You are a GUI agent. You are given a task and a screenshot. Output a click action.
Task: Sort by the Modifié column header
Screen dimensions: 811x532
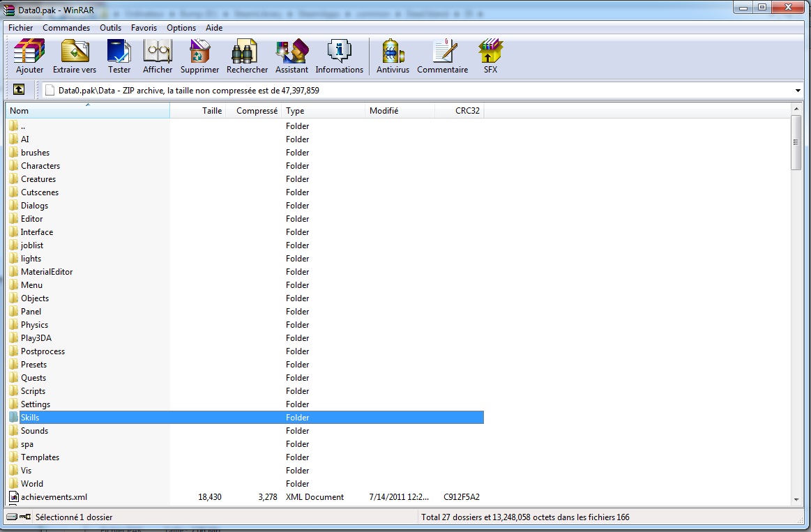[x=400, y=111]
